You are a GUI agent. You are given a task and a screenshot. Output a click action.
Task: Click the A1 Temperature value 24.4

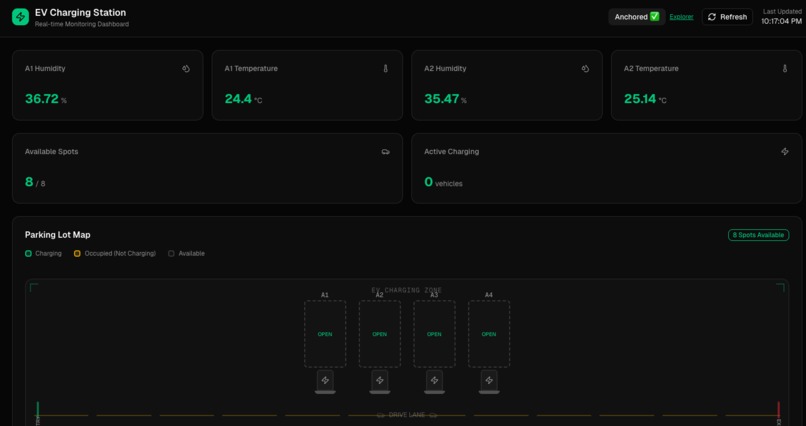(x=238, y=99)
